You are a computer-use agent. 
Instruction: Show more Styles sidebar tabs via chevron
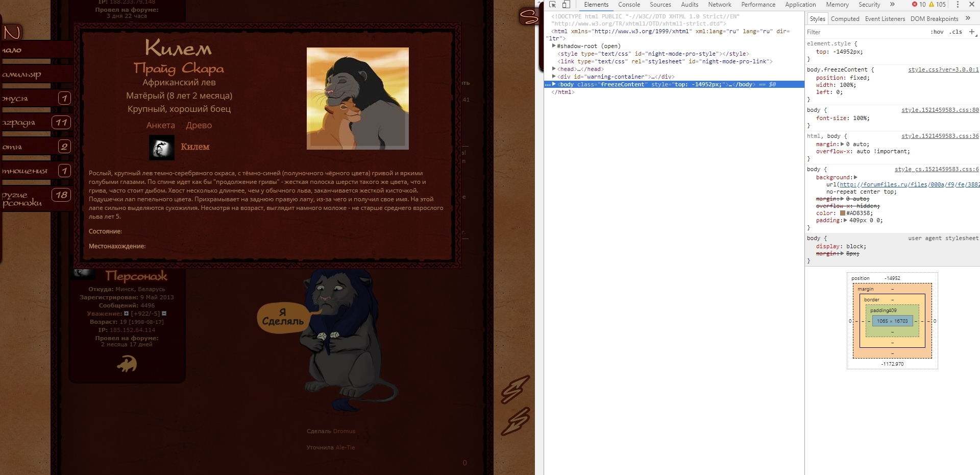pyautogui.click(x=968, y=18)
